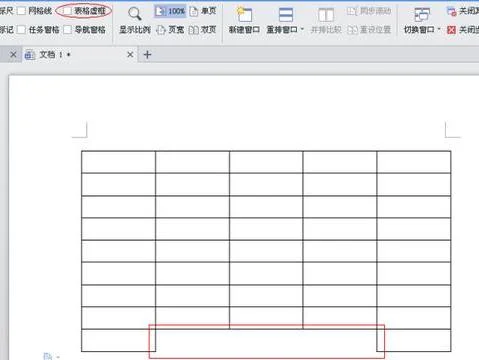Click the paste options icon below the table
This screenshot has height=360, width=479.
(x=48, y=356)
